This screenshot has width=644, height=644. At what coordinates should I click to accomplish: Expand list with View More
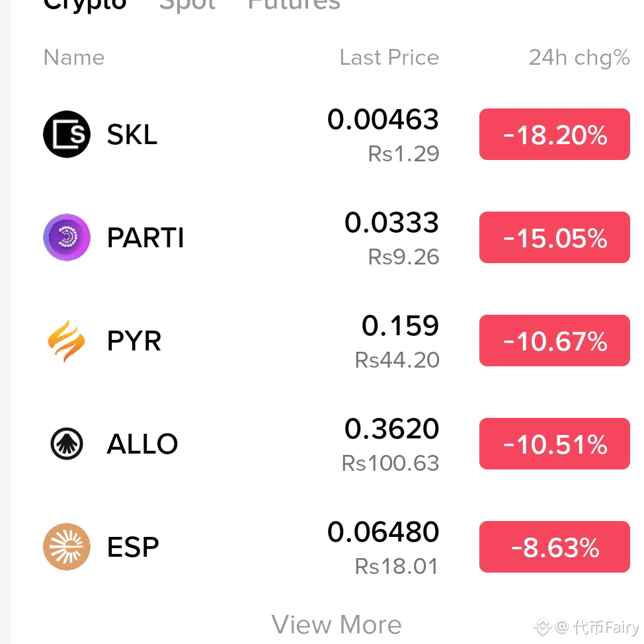tap(337, 625)
